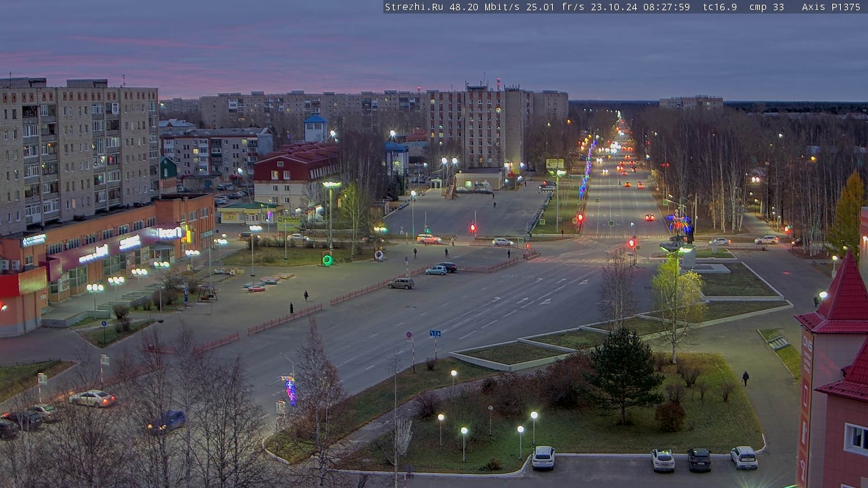The image size is (868, 488).
Task: Select the tc16.9 overlay value
Action: click(720, 7)
